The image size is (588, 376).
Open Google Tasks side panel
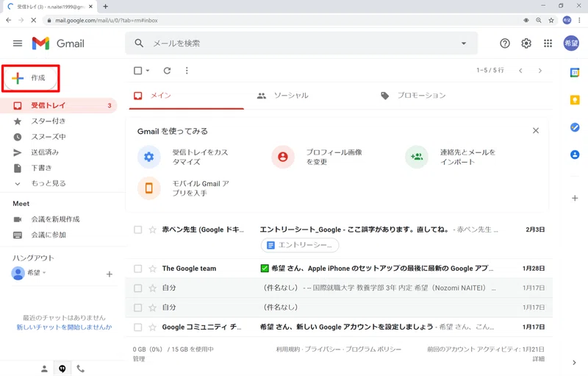575,127
